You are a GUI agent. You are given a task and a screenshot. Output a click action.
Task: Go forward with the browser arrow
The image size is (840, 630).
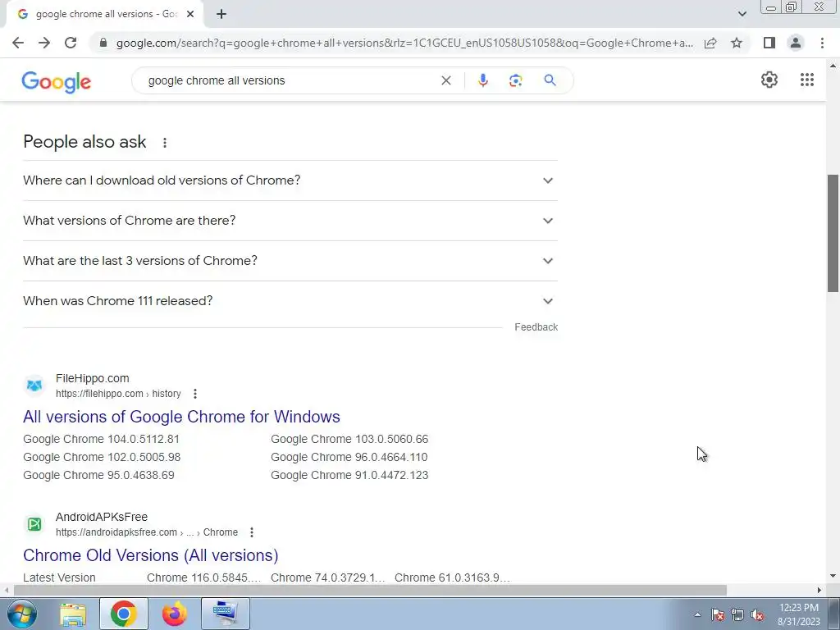44,43
